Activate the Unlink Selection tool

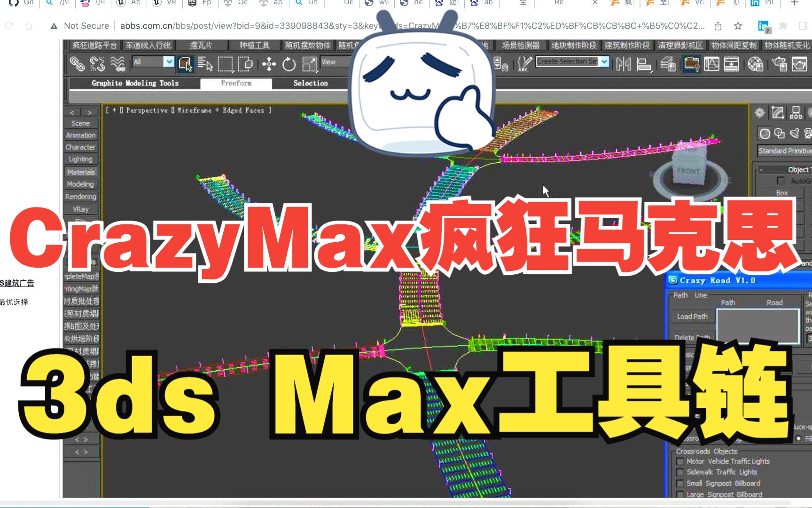click(97, 63)
